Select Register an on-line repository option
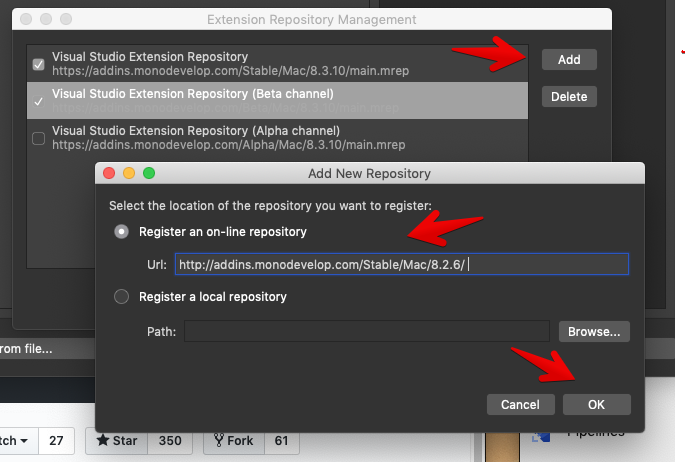The width and height of the screenshot is (690, 462). [122, 232]
